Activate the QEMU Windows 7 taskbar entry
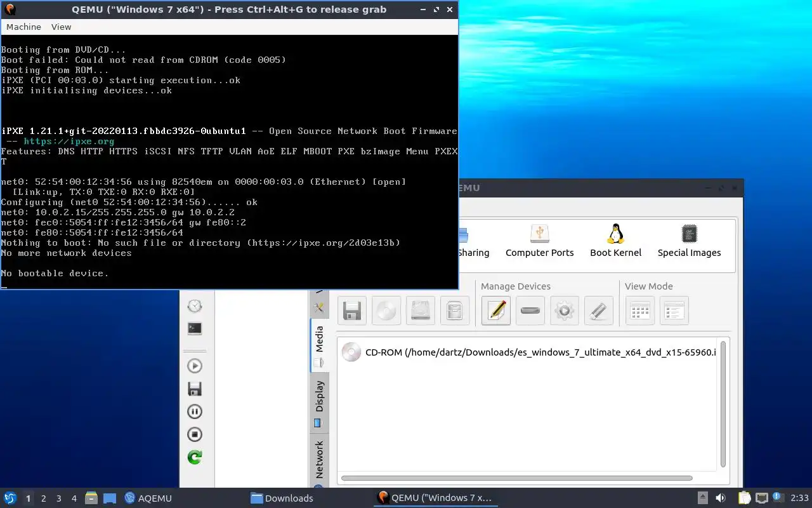 click(x=435, y=498)
